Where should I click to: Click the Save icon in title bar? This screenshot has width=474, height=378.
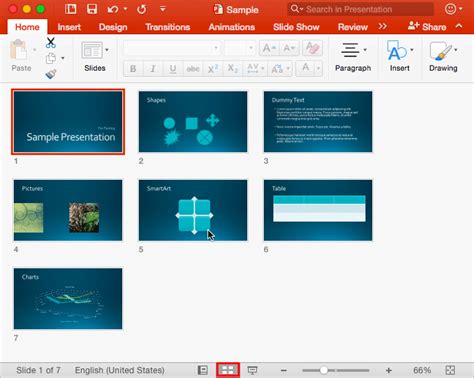92,9
